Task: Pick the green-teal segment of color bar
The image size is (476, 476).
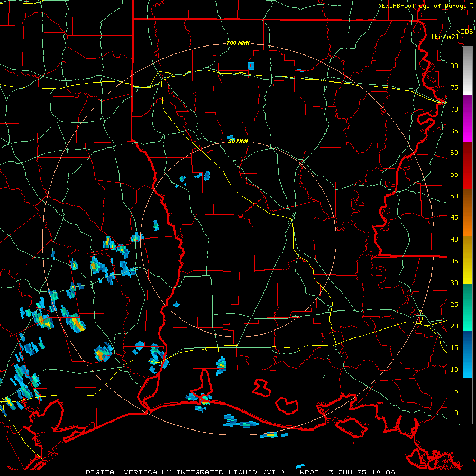Action: click(x=467, y=307)
